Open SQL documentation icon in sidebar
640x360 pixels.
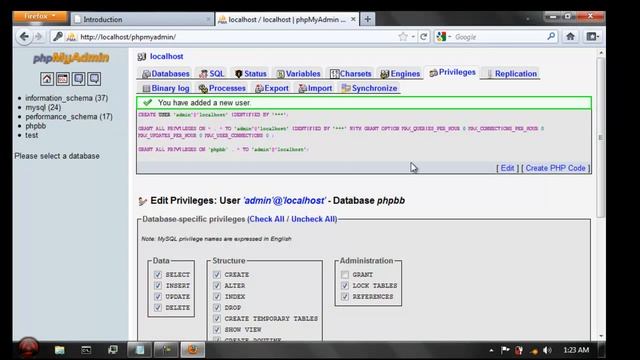point(94,79)
